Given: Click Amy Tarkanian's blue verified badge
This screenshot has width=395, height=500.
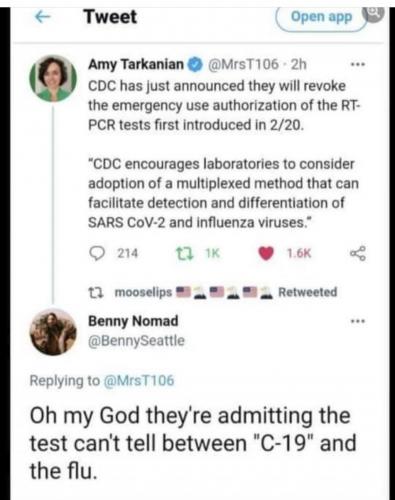Looking at the screenshot, I should (x=196, y=64).
